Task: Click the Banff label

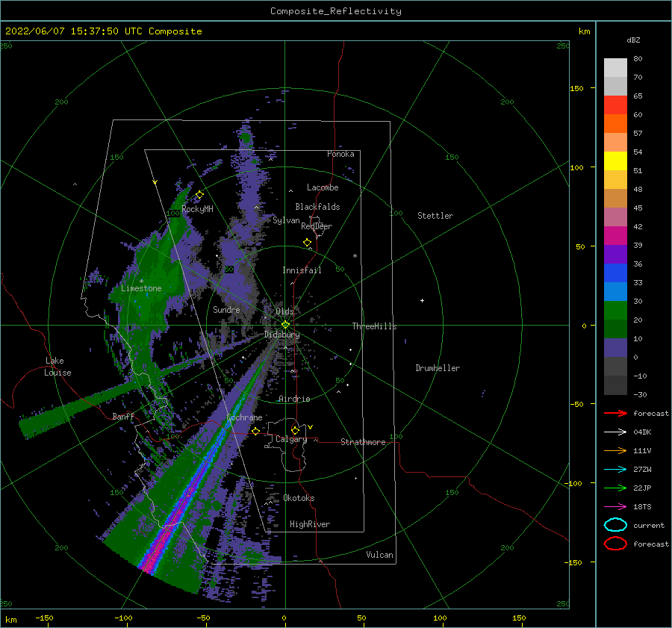Action: (123, 416)
